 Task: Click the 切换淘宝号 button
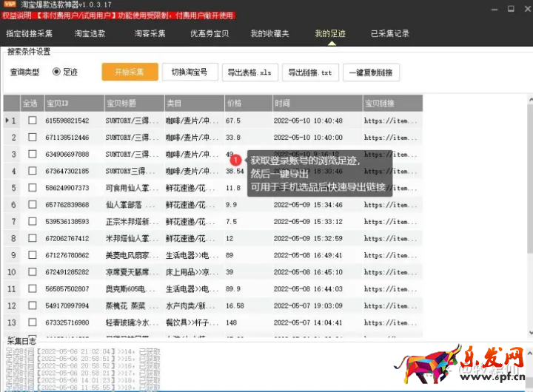[190, 72]
